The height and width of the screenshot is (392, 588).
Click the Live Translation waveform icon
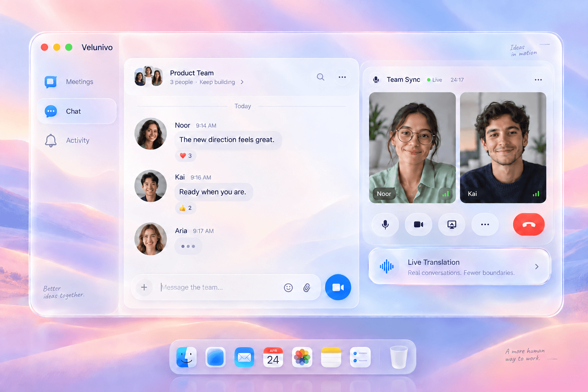(x=387, y=266)
